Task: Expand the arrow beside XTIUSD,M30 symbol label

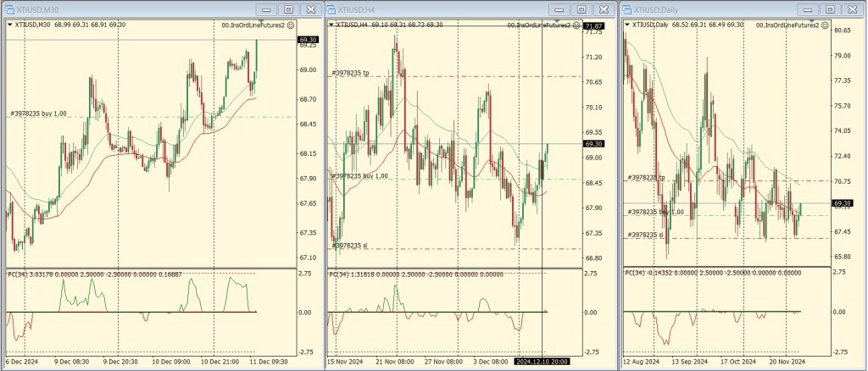Action: pos(9,25)
